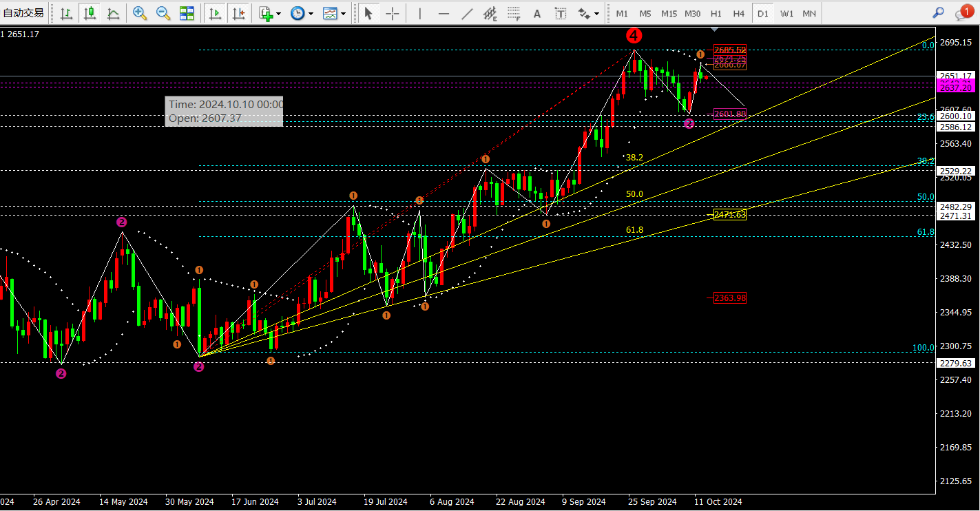Click the 2279.63 price level label
This screenshot has width=980, height=511.
tap(956, 363)
